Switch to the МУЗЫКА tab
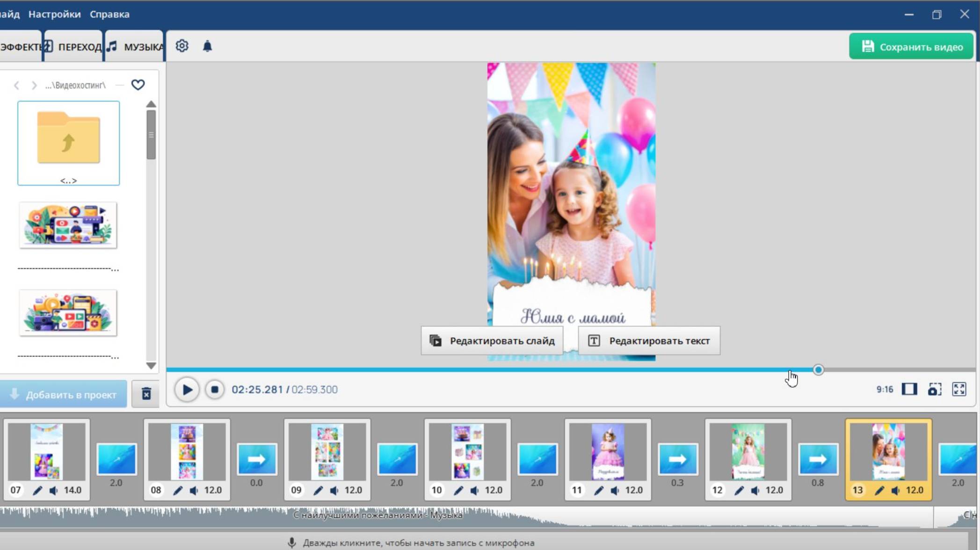Screen dimensions: 980x550 coord(136,45)
